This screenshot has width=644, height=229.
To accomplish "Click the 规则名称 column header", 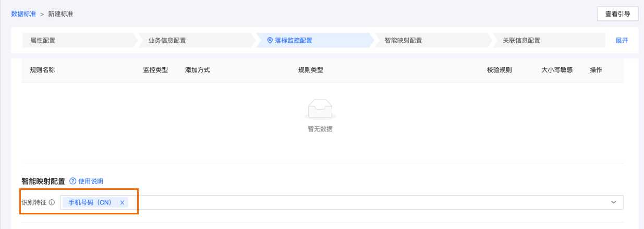I will tap(42, 69).
